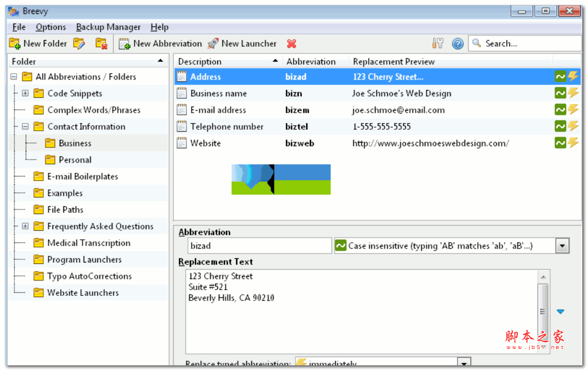This screenshot has height=371, width=588.
Task: Open the Case insensitive dropdown
Action: click(562, 246)
